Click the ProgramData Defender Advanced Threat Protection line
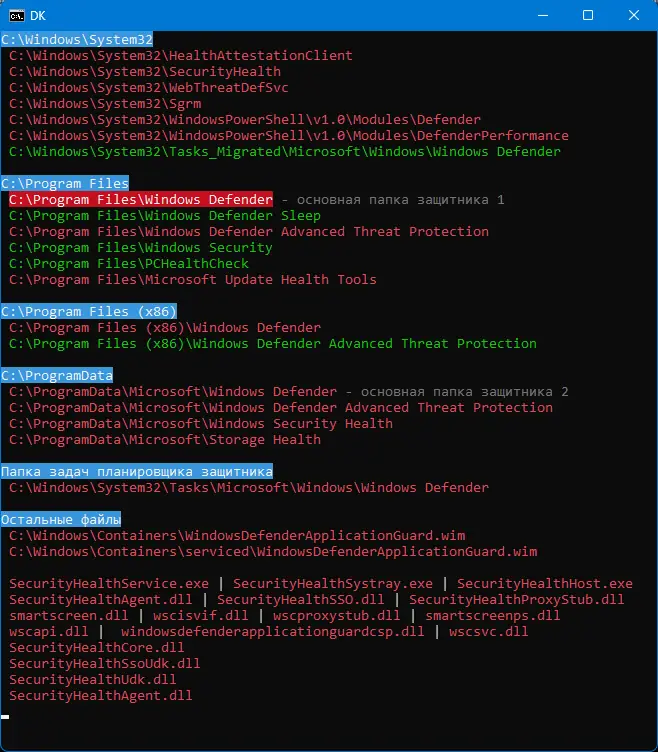Screen dimensions: 658x752 click(281, 408)
